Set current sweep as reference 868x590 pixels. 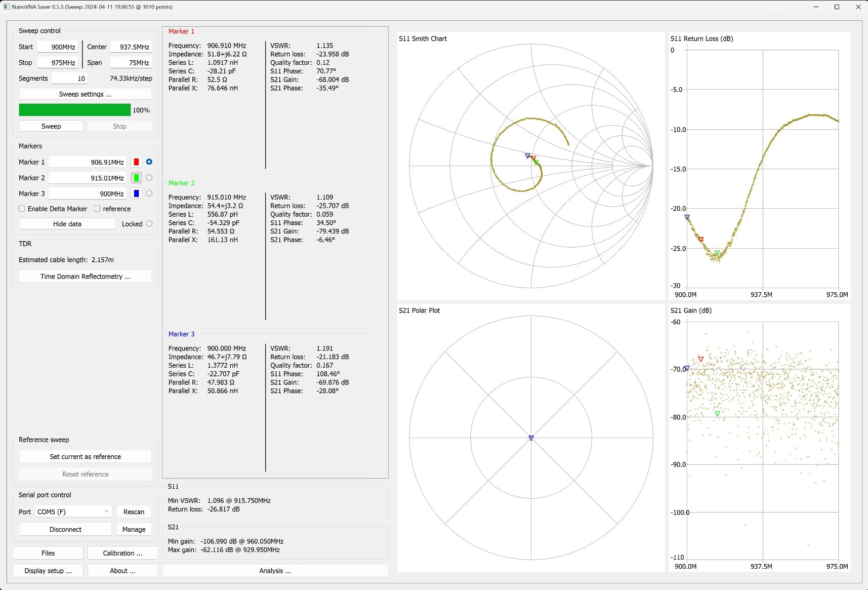coord(85,456)
